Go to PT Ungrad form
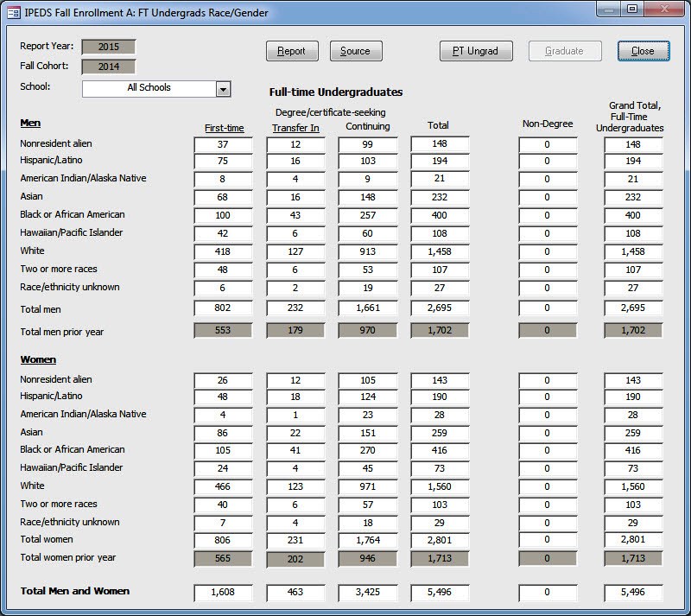 coord(476,51)
